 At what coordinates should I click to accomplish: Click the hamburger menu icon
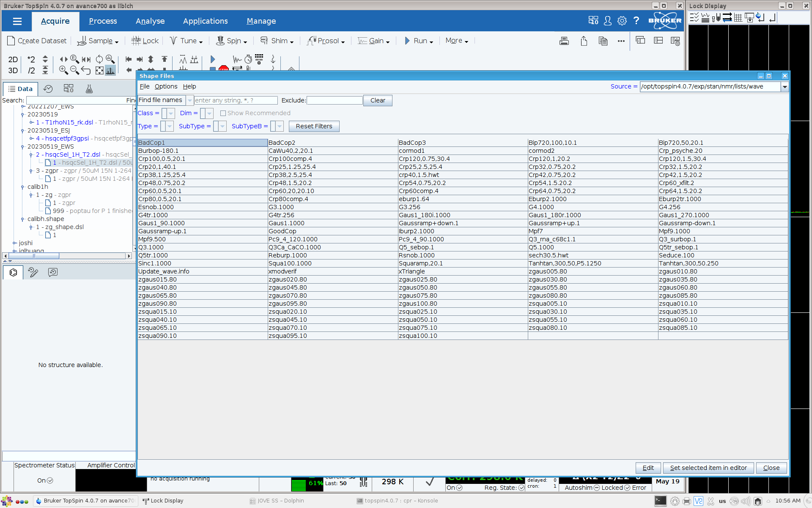(x=17, y=21)
